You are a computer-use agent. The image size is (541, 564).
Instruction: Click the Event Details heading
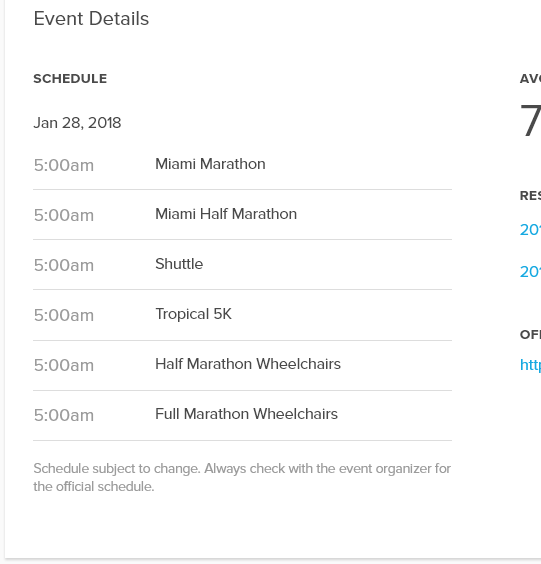click(x=91, y=18)
